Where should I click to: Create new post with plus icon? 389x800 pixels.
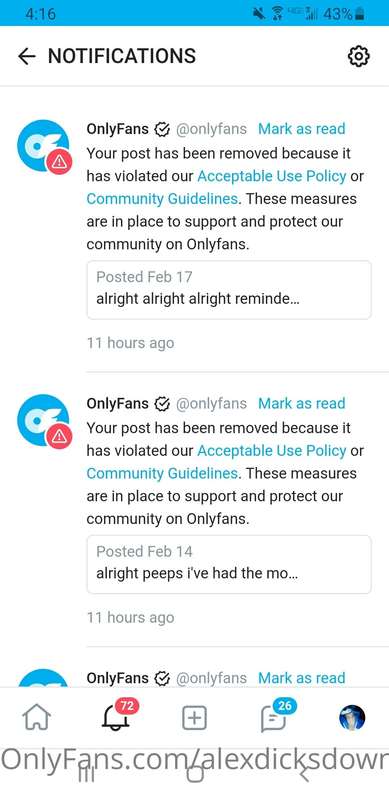coord(194,718)
